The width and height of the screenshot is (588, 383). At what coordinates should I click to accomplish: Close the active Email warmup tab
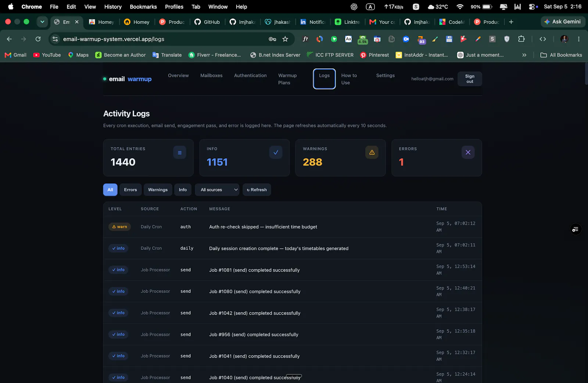77,22
